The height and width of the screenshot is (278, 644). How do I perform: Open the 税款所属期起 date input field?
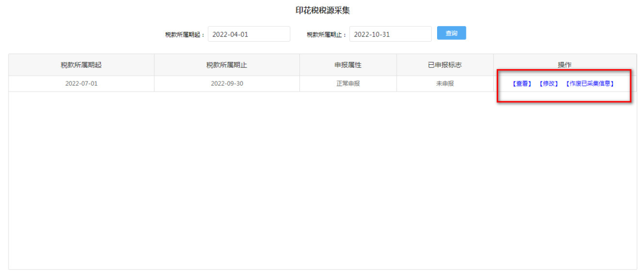pos(249,35)
